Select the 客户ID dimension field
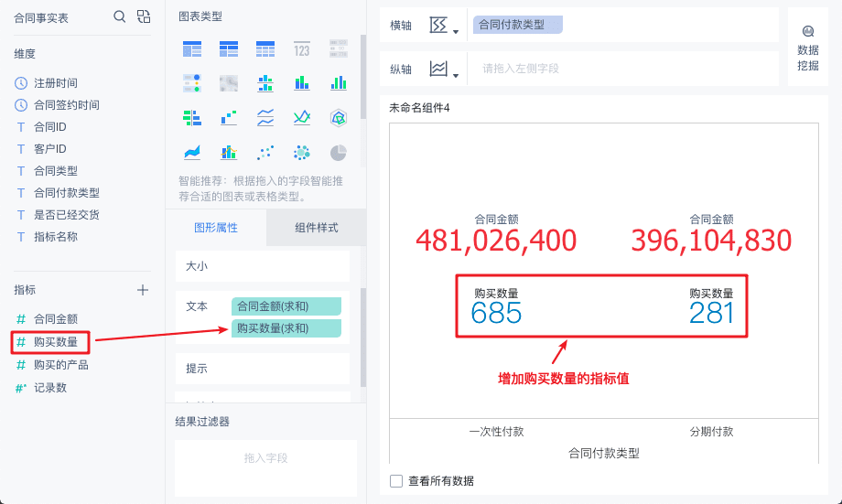 pos(50,149)
